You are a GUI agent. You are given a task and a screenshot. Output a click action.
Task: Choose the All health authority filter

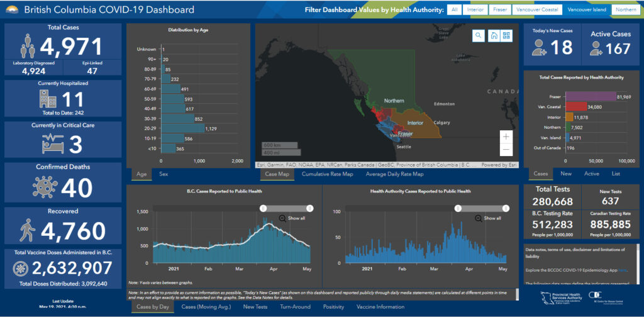453,10
